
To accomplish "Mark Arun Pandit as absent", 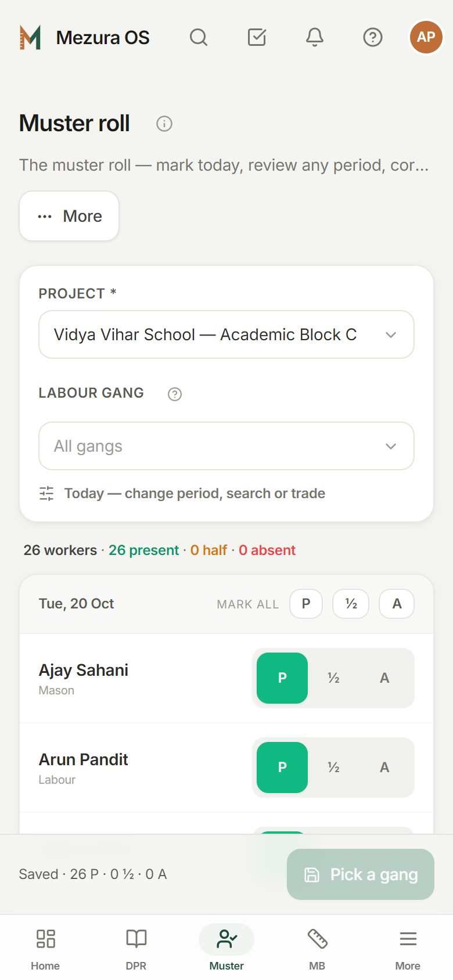I will click(384, 768).
